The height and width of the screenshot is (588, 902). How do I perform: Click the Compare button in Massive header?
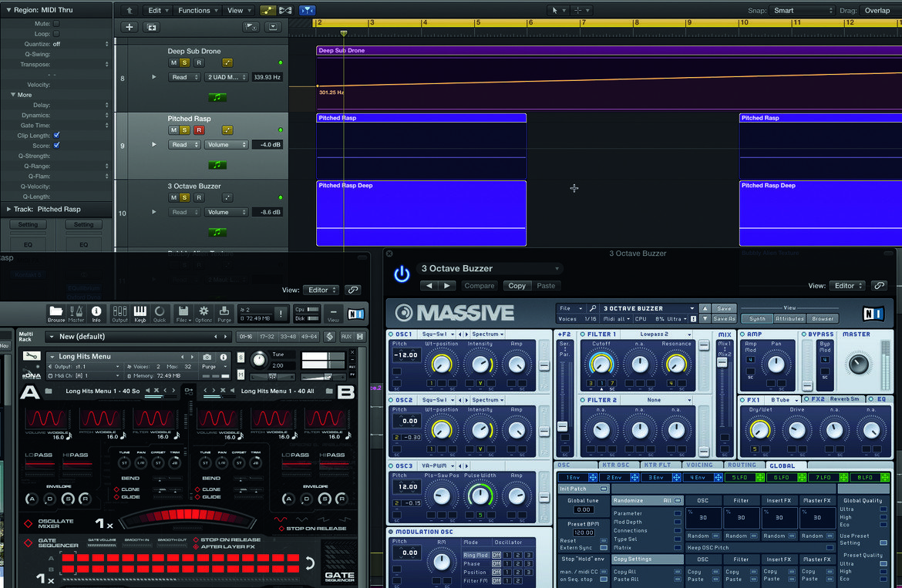[480, 286]
